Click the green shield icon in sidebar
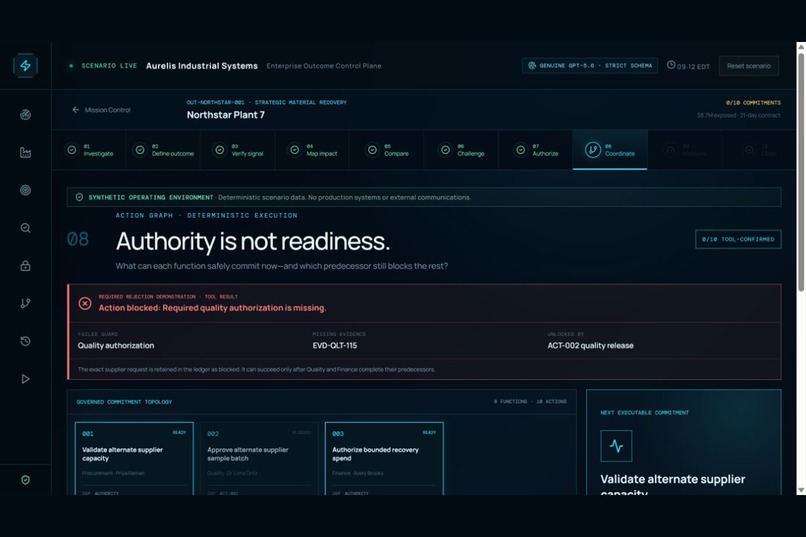This screenshot has height=537, width=806. point(25,480)
